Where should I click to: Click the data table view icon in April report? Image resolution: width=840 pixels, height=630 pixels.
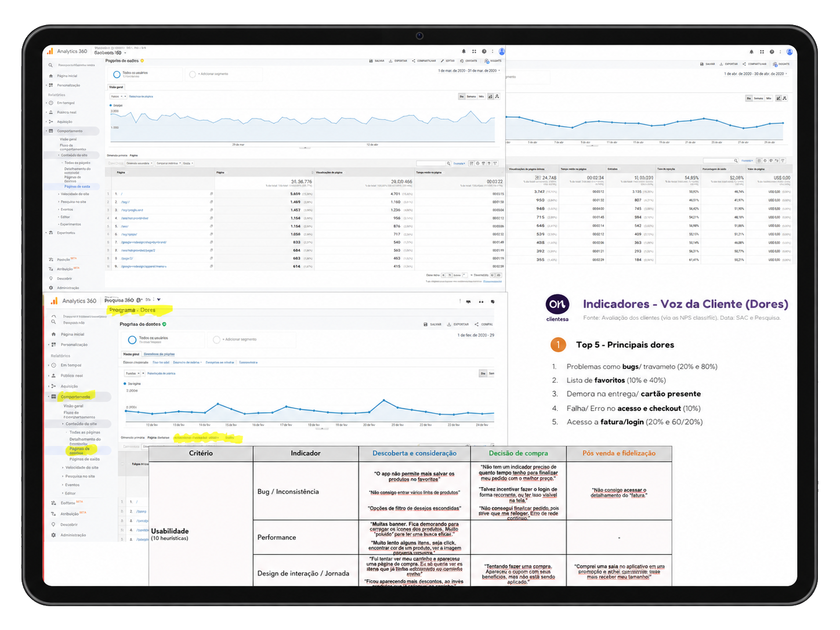(x=759, y=161)
